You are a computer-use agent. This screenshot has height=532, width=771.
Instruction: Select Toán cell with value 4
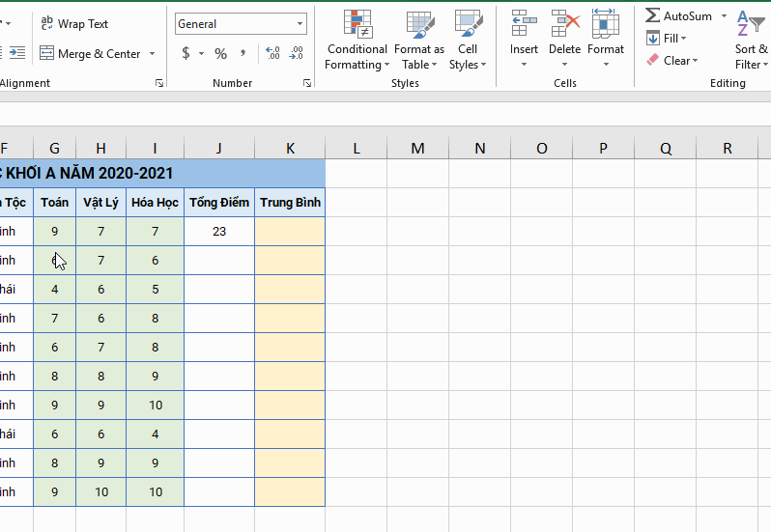(54, 290)
